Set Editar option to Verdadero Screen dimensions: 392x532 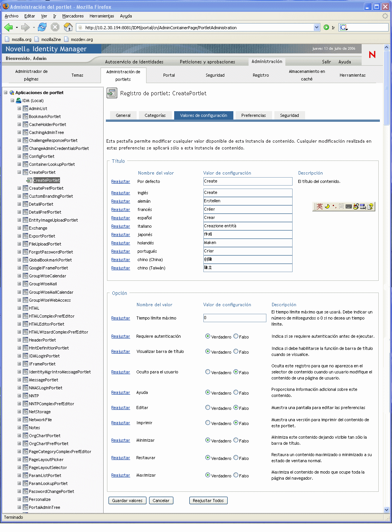tap(208, 408)
